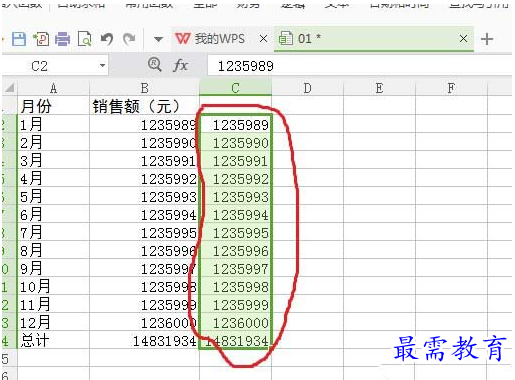Click column B cell 1235994
This screenshot has height=380, width=515.
145,215
